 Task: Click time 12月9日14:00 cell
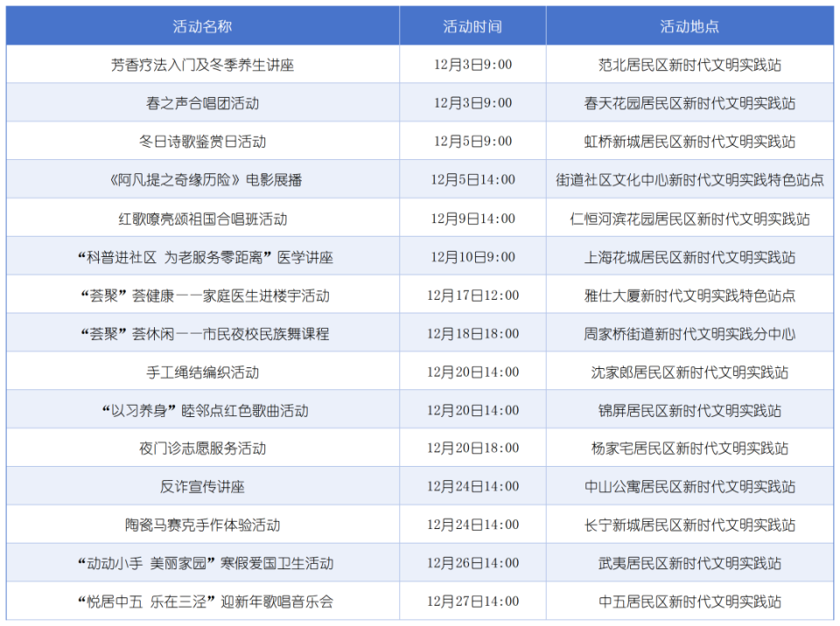(472, 219)
